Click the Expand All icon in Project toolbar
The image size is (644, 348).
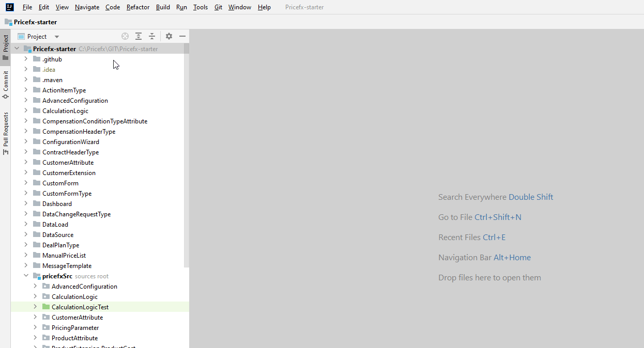coord(138,36)
